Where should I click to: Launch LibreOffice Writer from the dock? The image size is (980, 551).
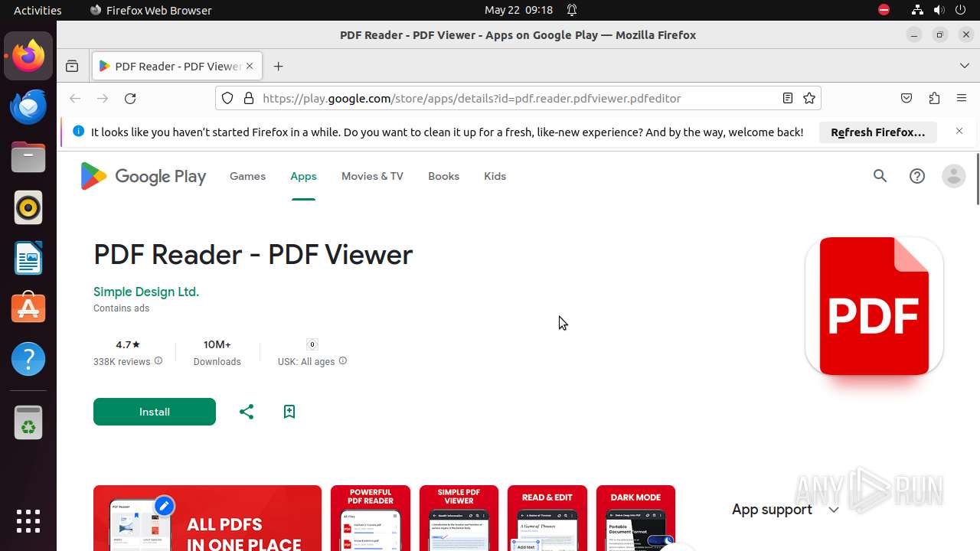28,258
